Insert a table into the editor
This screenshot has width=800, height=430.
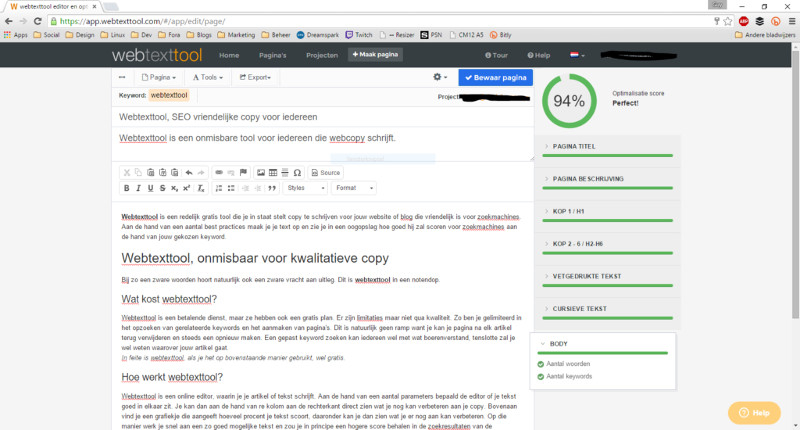click(x=273, y=172)
